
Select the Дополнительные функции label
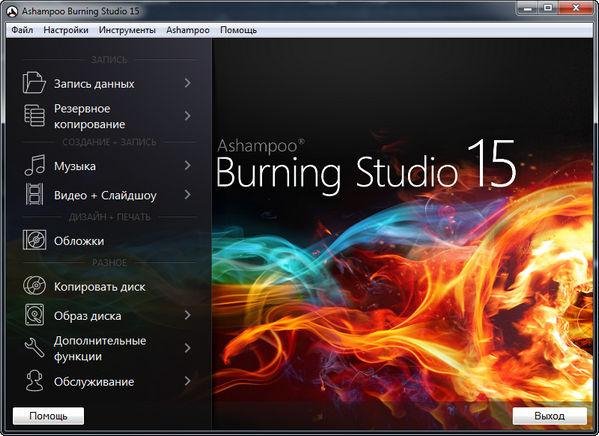point(100,348)
